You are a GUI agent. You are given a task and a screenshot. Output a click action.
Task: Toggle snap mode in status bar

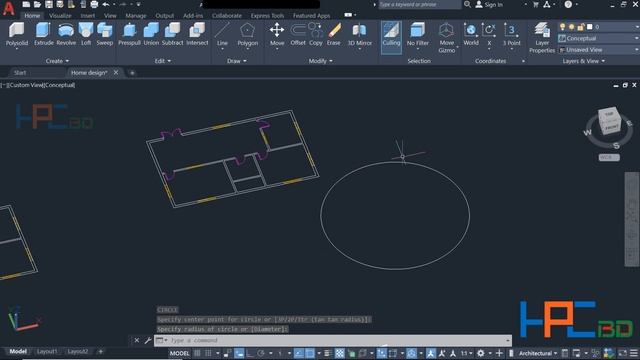[208, 353]
